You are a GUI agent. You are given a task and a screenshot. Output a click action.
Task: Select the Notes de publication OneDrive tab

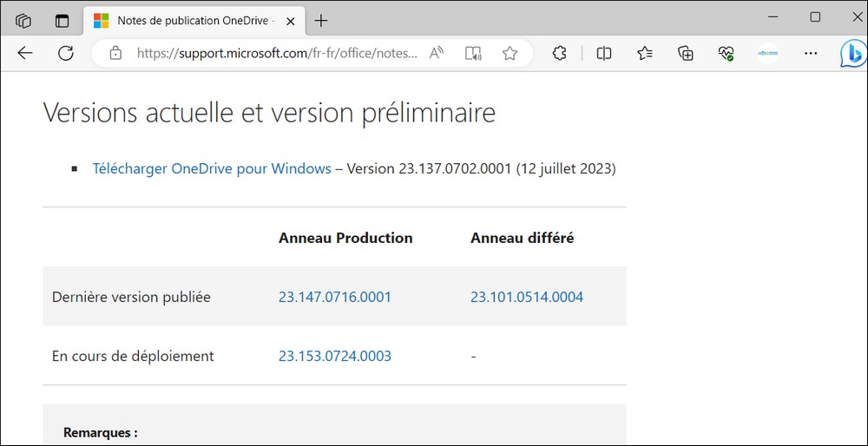[194, 21]
